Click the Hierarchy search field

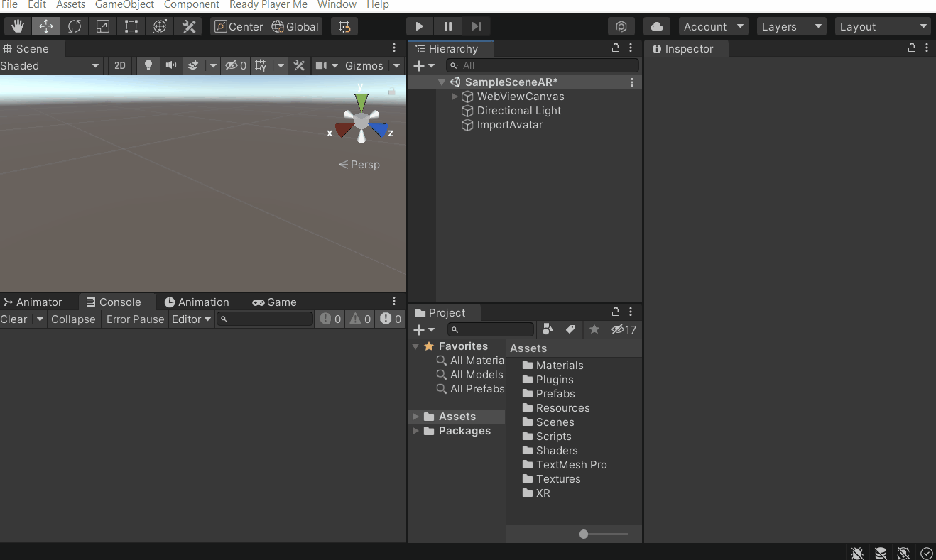(x=543, y=65)
